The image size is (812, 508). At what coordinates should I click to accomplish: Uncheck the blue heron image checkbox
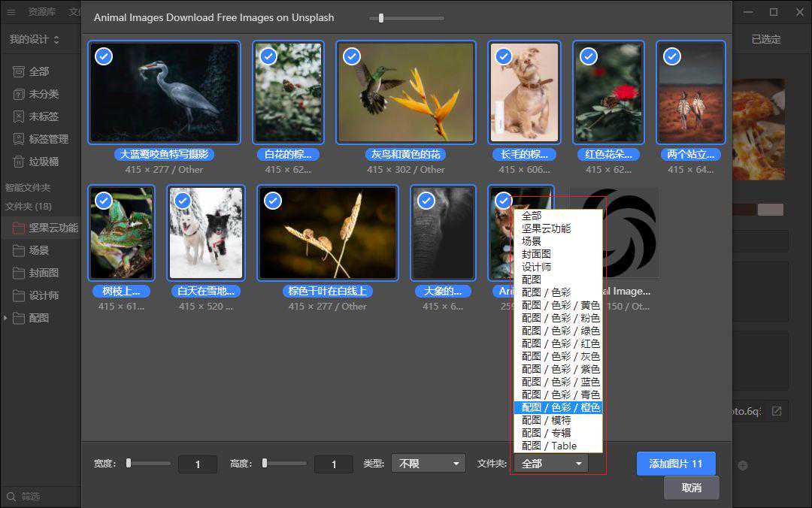pyautogui.click(x=104, y=56)
